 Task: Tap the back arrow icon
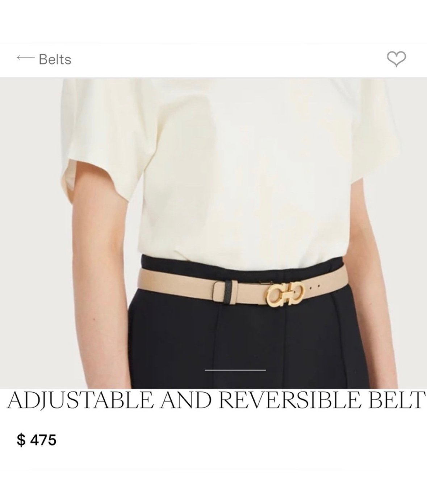(x=25, y=58)
